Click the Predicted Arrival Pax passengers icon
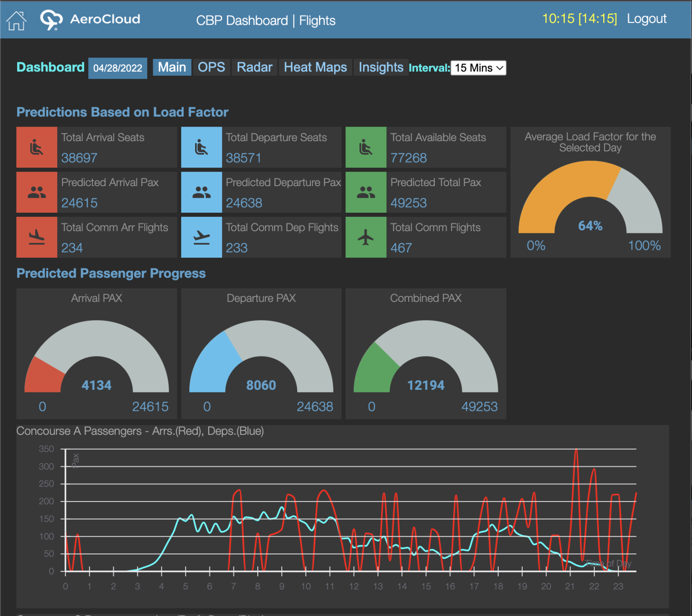 [36, 192]
